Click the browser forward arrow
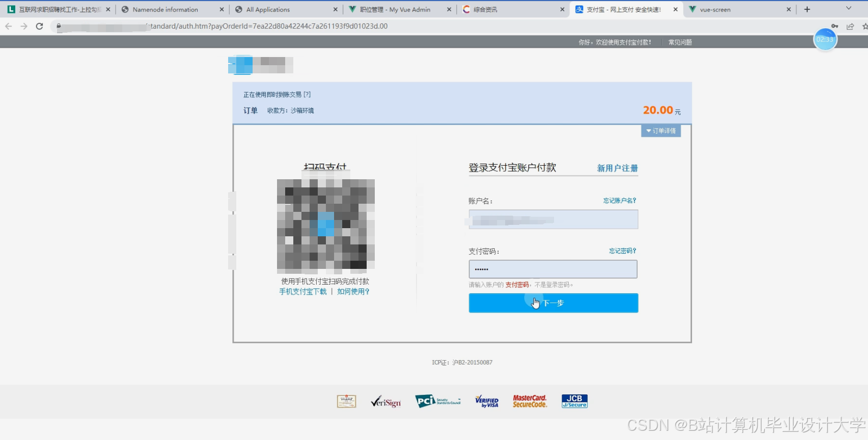The image size is (868, 440). (24, 26)
